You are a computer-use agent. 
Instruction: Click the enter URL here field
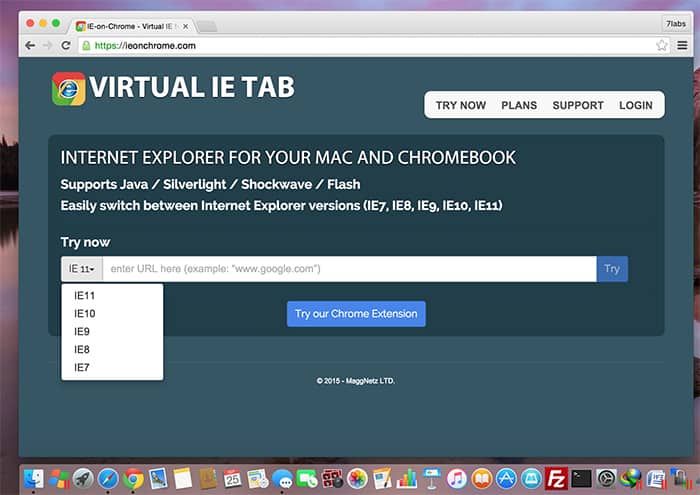350,269
